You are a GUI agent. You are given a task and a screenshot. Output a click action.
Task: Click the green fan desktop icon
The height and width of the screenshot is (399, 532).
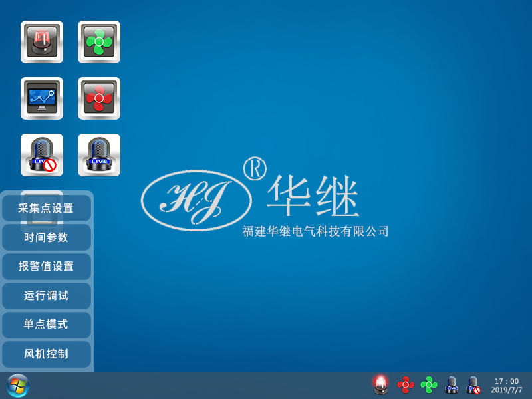click(99, 42)
